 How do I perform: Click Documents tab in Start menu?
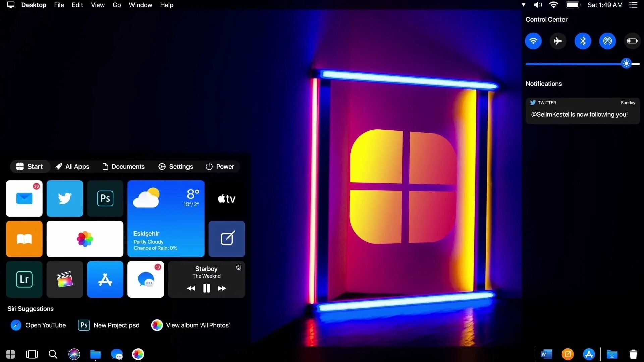coord(123,166)
